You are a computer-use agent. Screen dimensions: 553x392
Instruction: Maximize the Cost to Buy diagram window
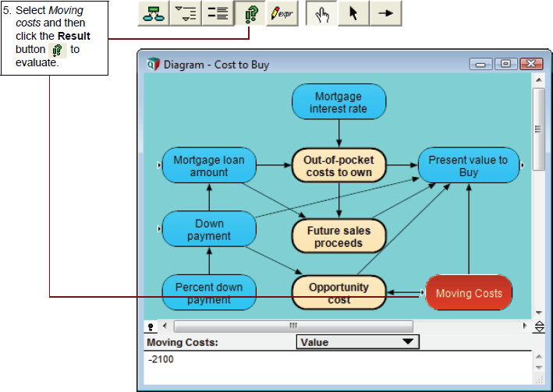pyautogui.click(x=505, y=64)
